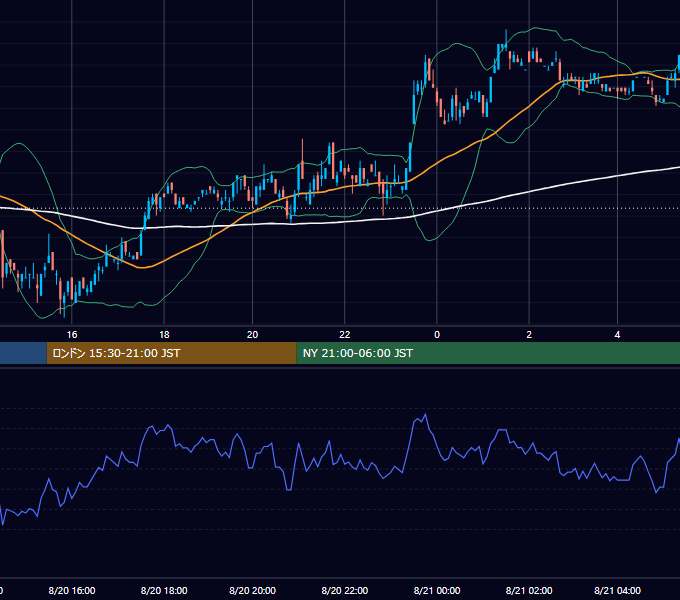
Task: Click hour label 2 on price chart axis
Action: pyautogui.click(x=529, y=335)
